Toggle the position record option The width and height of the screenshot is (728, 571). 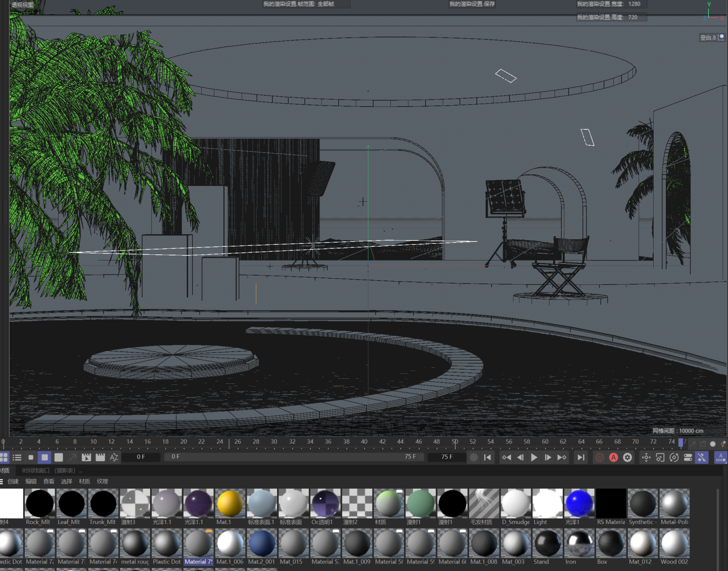[x=646, y=457]
